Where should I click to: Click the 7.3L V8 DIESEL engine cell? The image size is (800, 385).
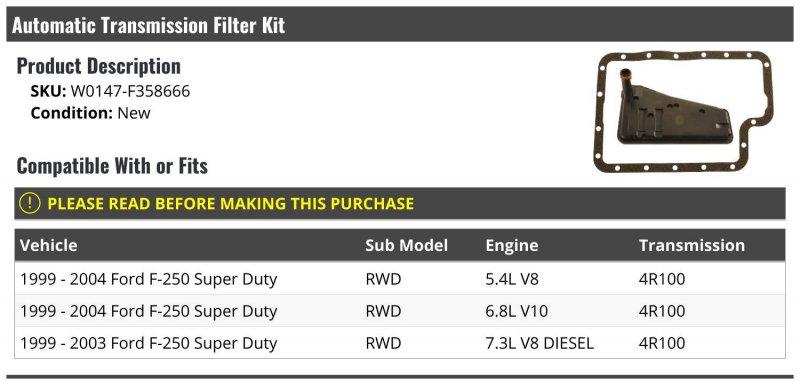click(539, 343)
